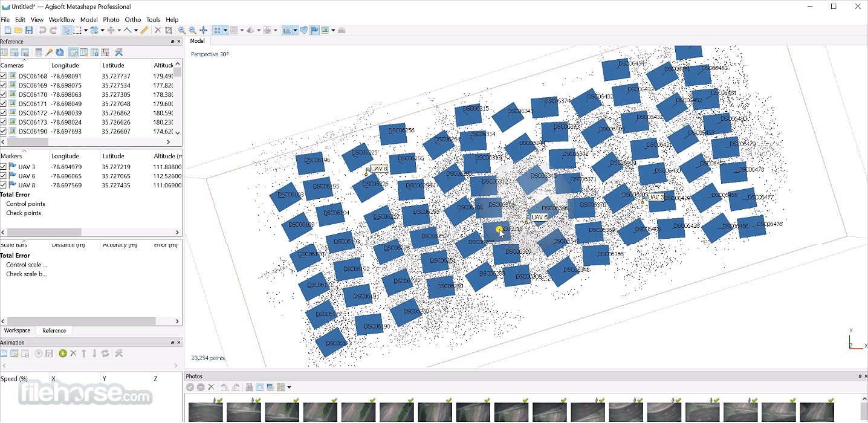The image size is (868, 423).
Task: Click the Export reference icon in Reference pane
Action: pyautogui.click(x=14, y=53)
